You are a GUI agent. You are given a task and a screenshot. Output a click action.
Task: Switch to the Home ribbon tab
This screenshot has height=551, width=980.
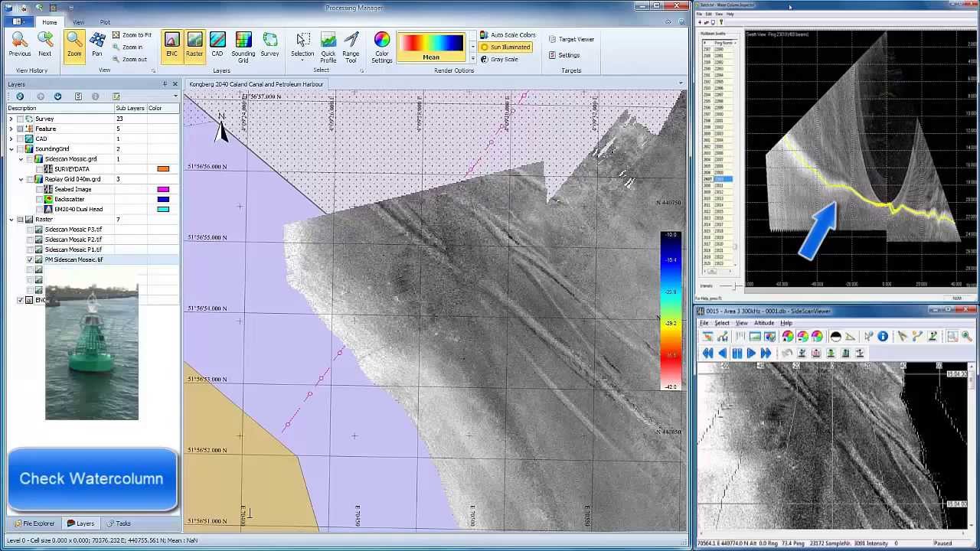(49, 22)
